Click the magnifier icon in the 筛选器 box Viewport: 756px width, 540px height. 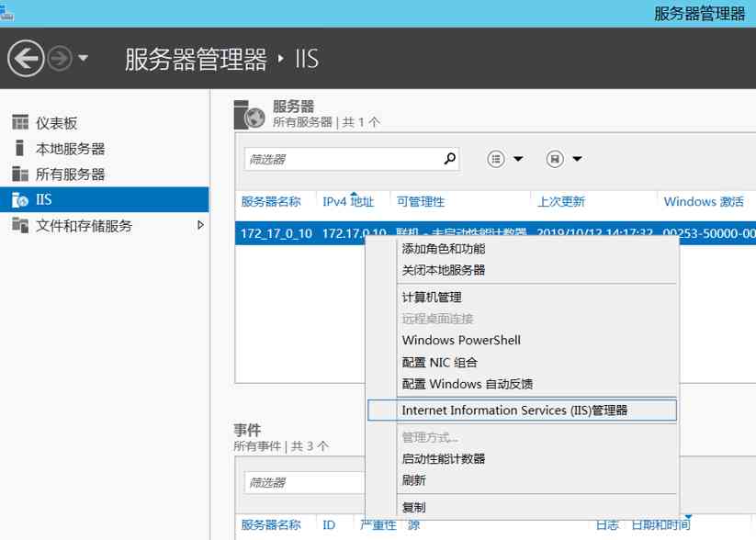pos(449,158)
